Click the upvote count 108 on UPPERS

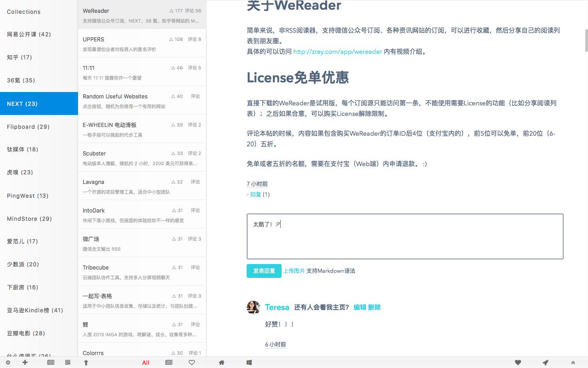coord(177,39)
